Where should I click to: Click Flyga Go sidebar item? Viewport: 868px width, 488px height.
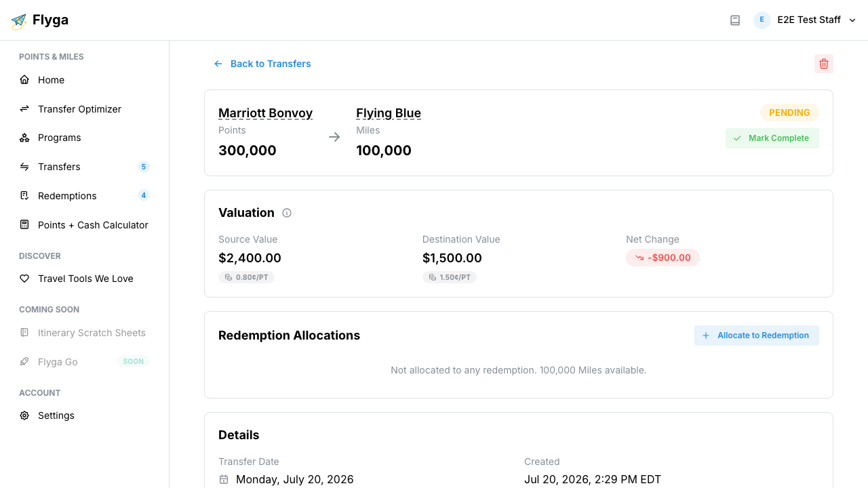84,362
